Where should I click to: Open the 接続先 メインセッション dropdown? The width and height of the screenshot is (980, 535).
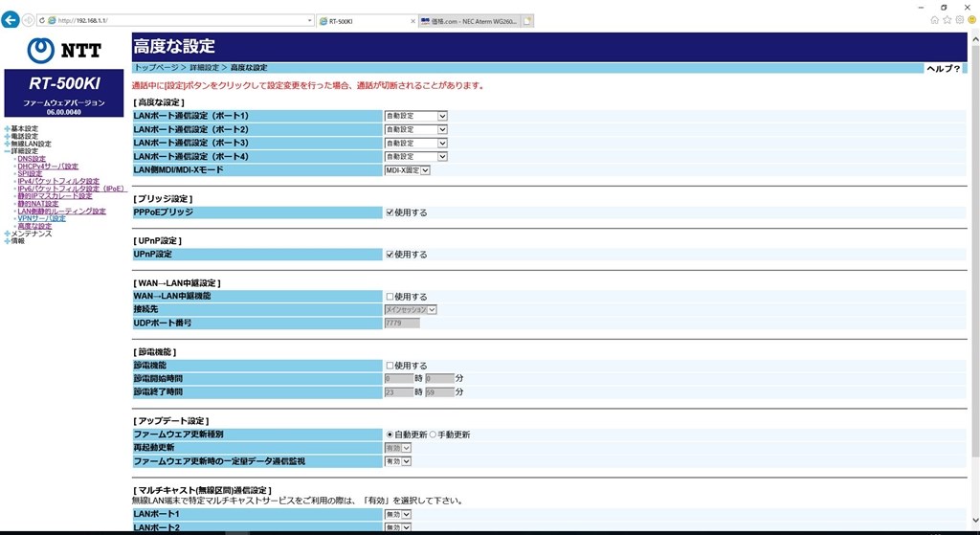[x=411, y=309]
